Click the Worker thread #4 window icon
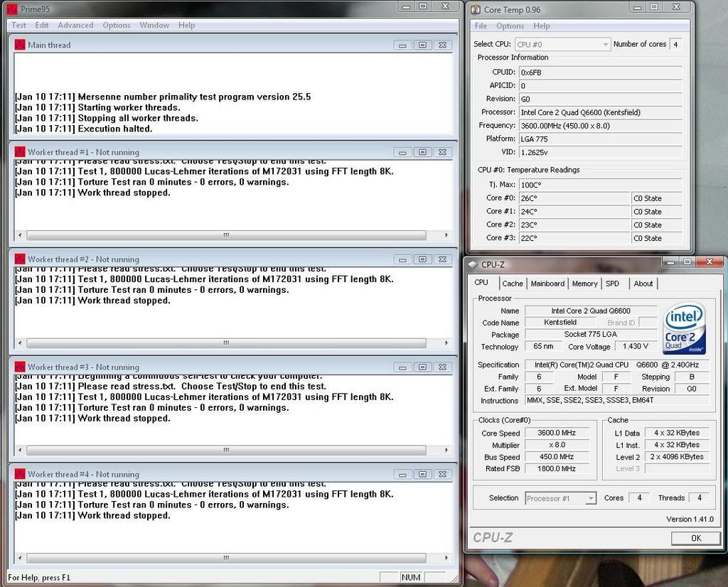The height and width of the screenshot is (587, 728). pos(20,474)
